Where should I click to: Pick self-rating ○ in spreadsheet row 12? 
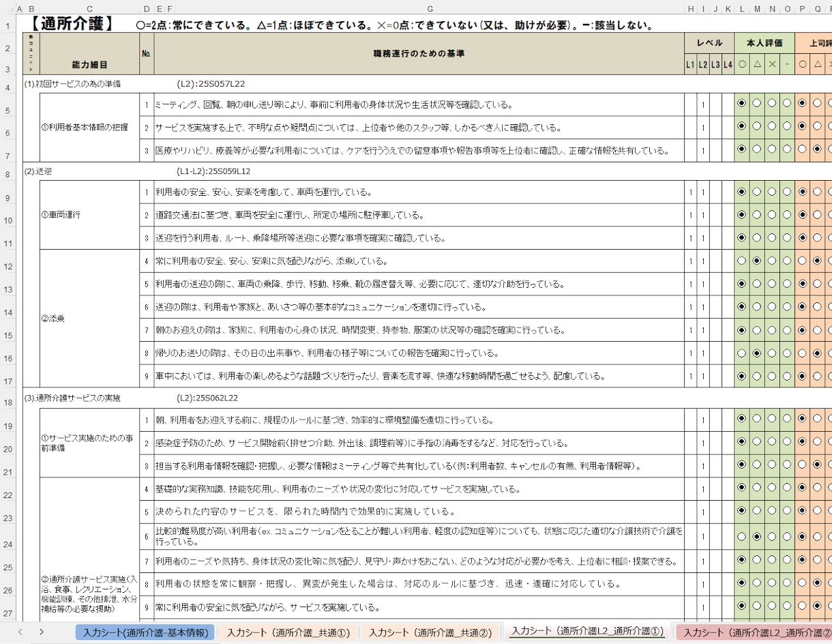[742, 261]
